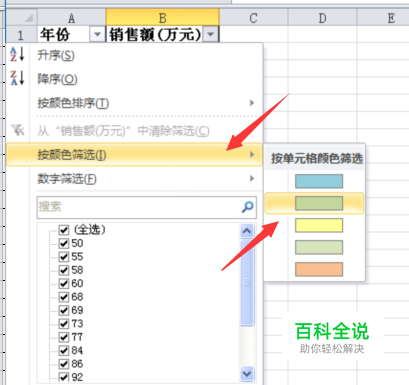Uncheck the 84 value checkbox
This screenshot has height=385, width=409.
64,350
